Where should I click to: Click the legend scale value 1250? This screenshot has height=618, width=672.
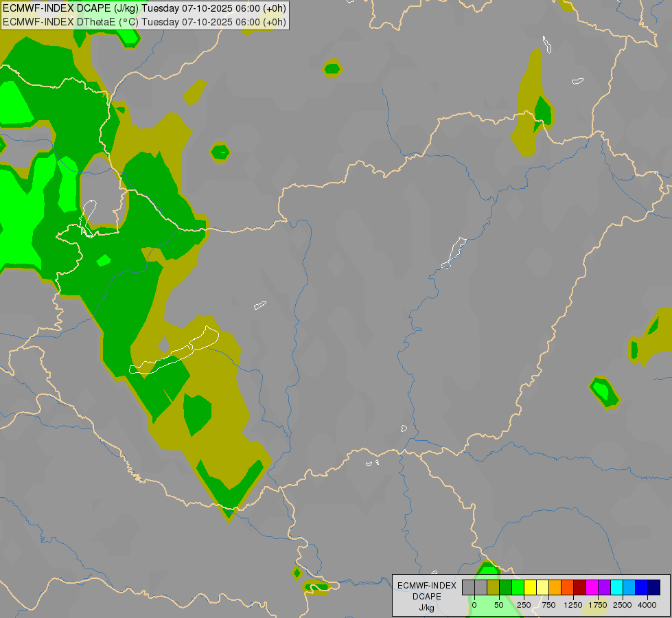tap(573, 605)
